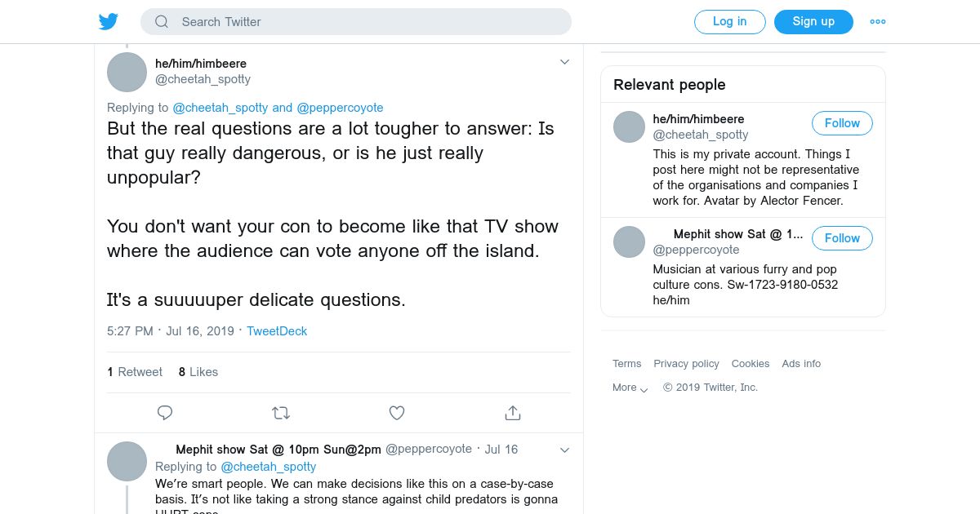
Task: Click the search magnifier icon
Action: tap(162, 22)
